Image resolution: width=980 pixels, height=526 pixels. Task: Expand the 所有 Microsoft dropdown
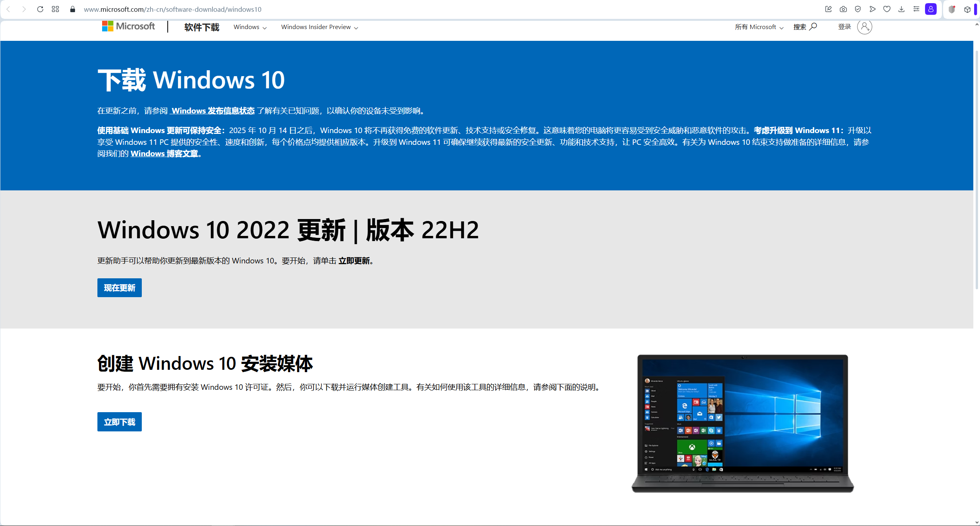point(759,27)
